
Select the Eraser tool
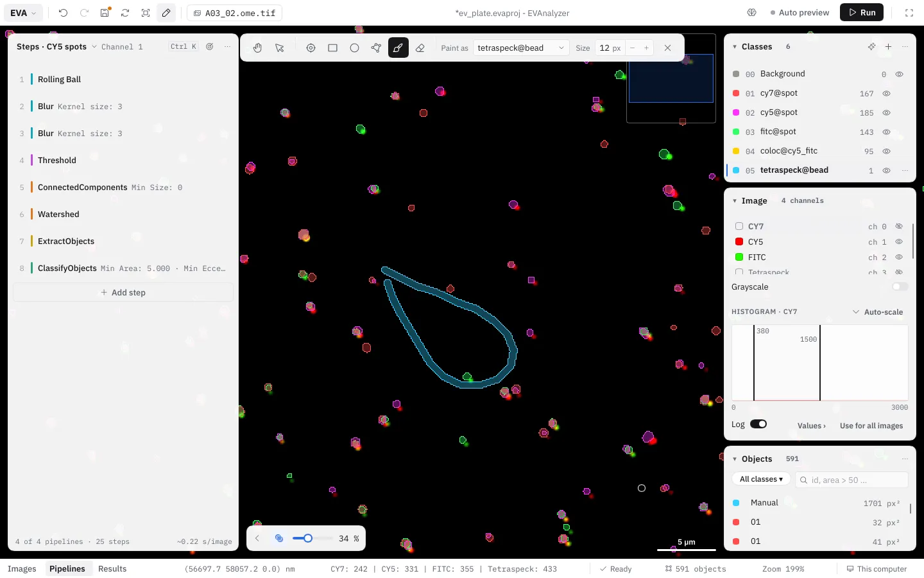coord(420,48)
